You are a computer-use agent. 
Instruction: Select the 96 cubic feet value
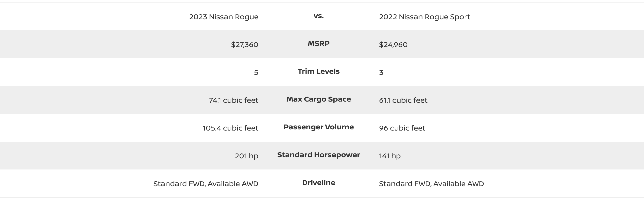[402, 128]
